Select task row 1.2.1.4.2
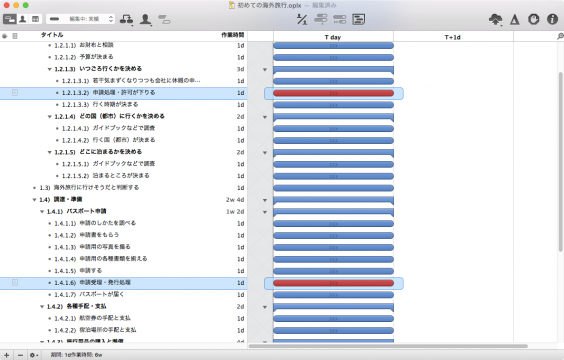Image resolution: width=564 pixels, height=360 pixels. click(x=123, y=140)
